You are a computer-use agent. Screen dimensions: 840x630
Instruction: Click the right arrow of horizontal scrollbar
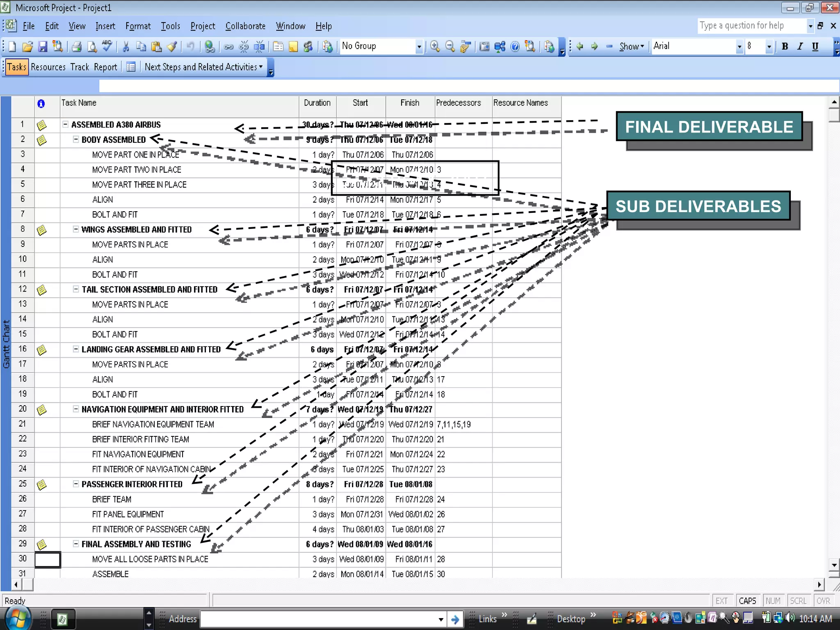(819, 584)
